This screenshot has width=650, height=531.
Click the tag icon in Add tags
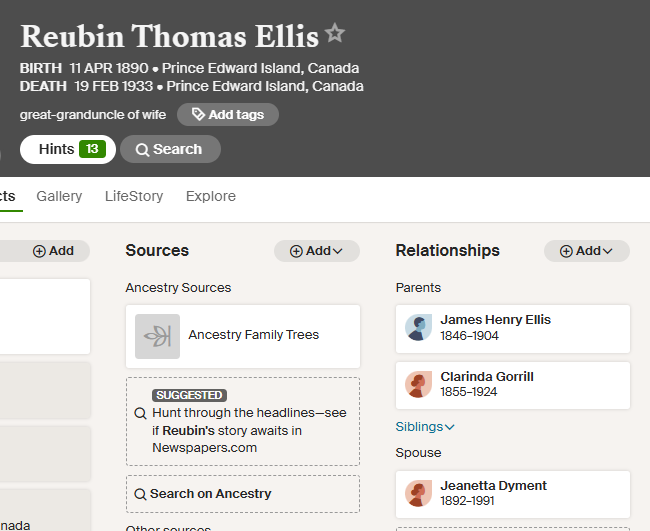(x=198, y=114)
